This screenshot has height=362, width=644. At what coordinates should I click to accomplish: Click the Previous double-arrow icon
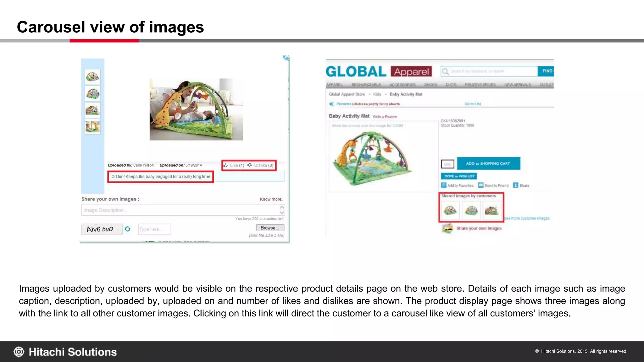pyautogui.click(x=331, y=104)
